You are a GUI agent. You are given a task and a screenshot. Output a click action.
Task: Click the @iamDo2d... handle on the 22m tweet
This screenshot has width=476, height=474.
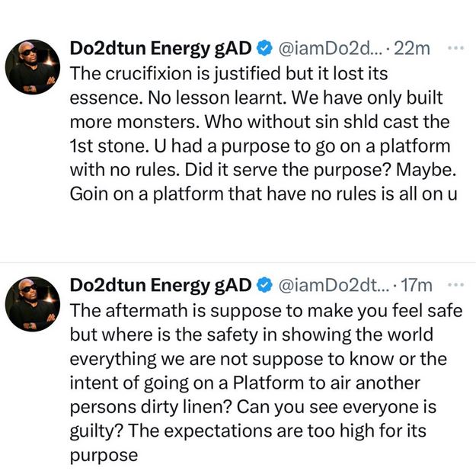pos(330,49)
